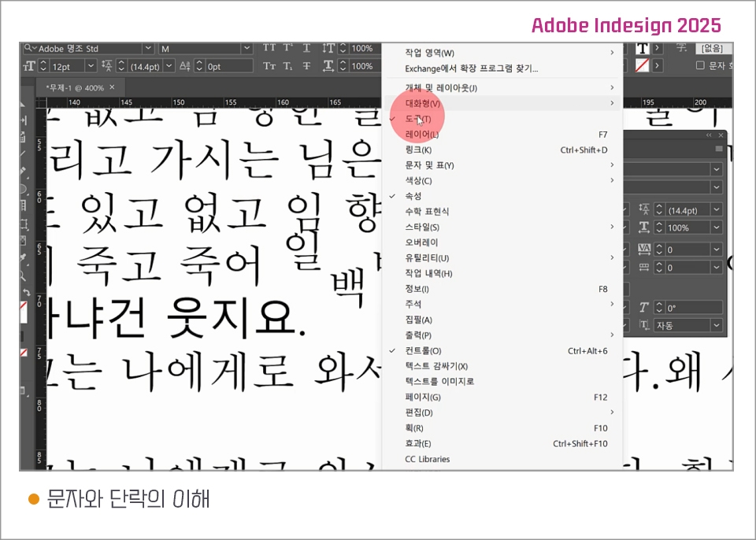
Task: Collapse the Character panel with double arrows
Action: pyautogui.click(x=709, y=135)
